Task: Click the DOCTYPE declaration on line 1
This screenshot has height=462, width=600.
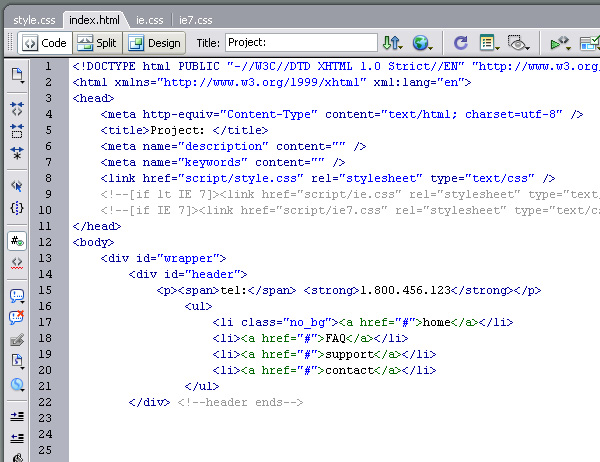Action: [336, 66]
